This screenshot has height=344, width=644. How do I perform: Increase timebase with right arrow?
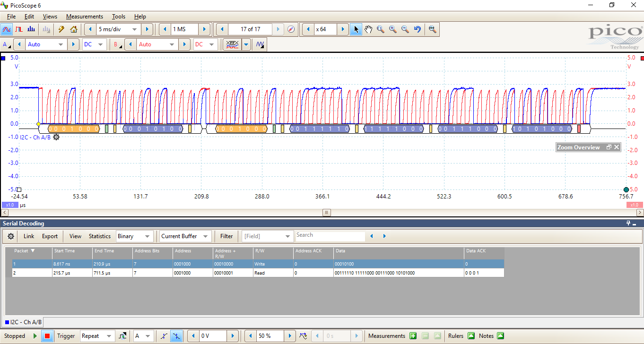click(147, 29)
